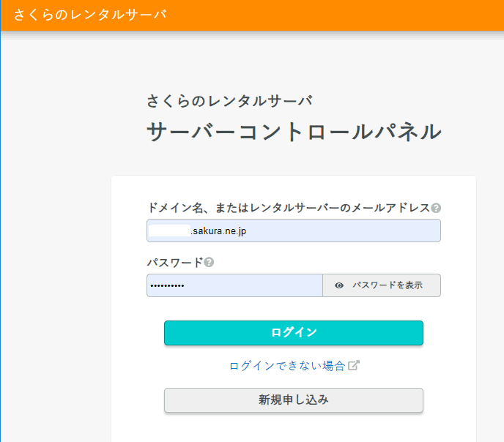Click the ドメイン名、またはレンタルサーバーのメールアドレス label
This screenshot has height=442, width=504.
tap(288, 208)
